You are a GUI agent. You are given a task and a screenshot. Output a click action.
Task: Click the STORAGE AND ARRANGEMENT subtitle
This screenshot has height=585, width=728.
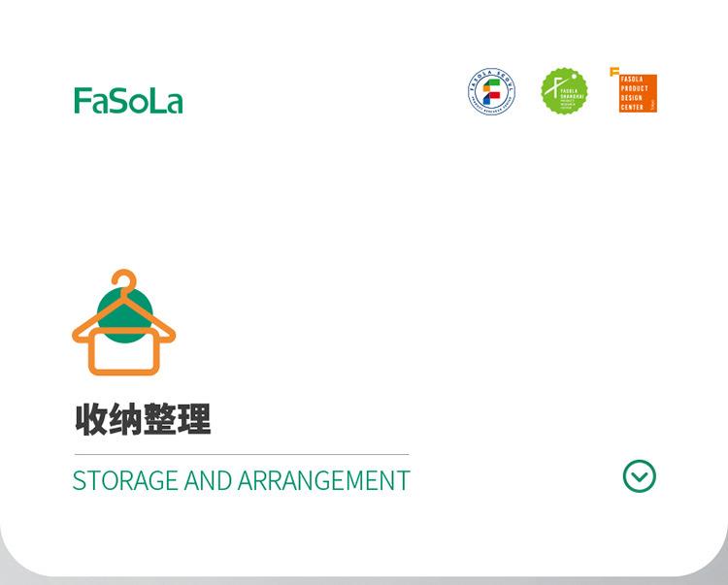(x=242, y=480)
